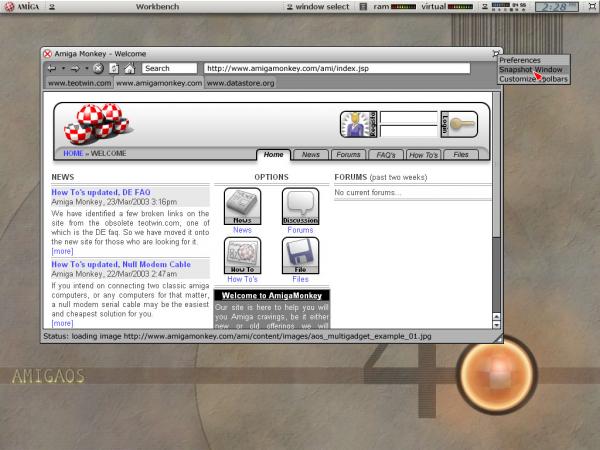This screenshot has width=600, height=450.
Task: Click the Search input field
Action: [170, 68]
